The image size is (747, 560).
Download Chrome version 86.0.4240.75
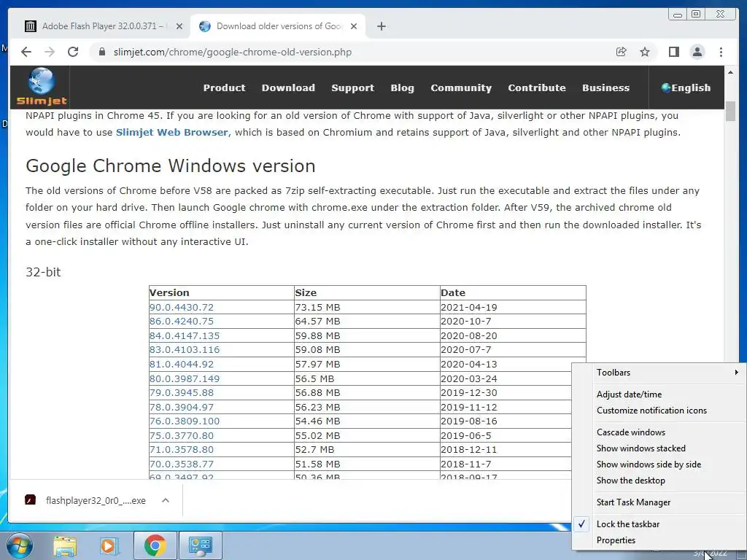182,322
